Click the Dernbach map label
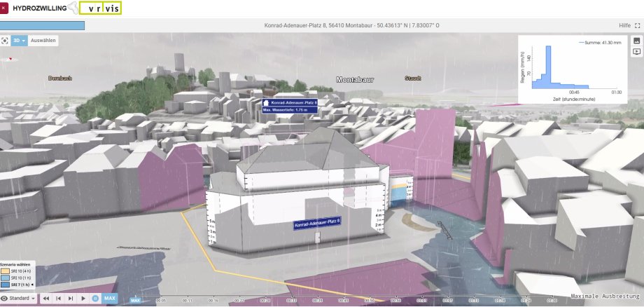Screen dimensions: 644x307 coord(60,78)
